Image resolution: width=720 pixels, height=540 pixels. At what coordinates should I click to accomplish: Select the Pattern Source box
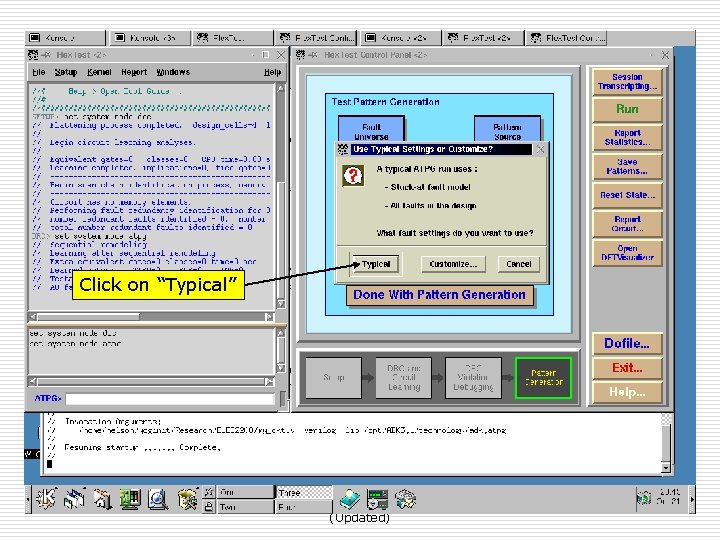(x=507, y=129)
